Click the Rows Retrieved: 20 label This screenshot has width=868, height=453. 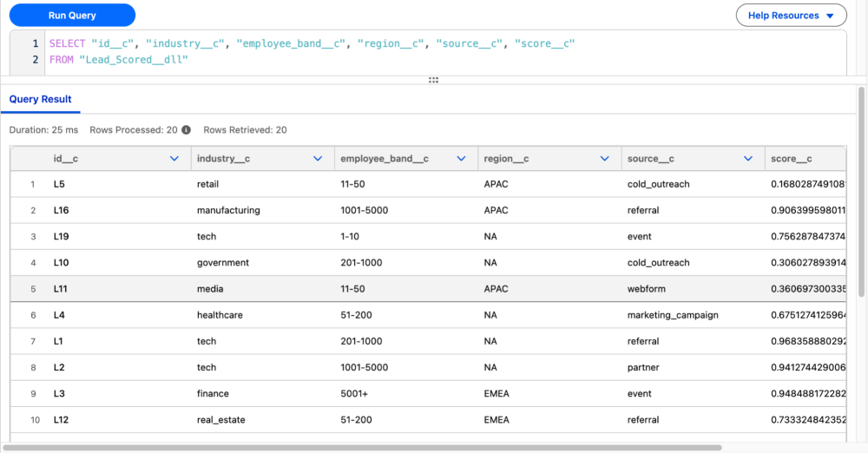[246, 129]
